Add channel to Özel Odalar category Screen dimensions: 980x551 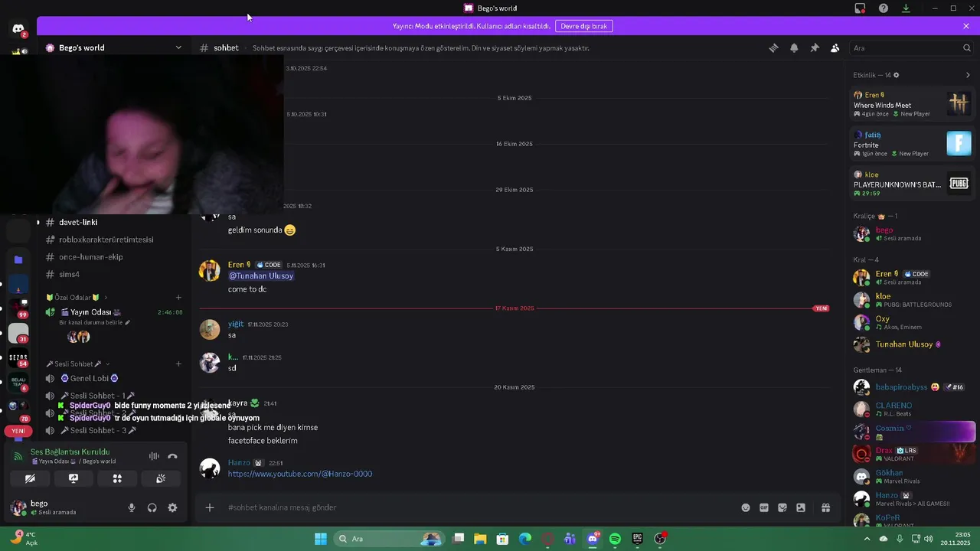click(178, 297)
